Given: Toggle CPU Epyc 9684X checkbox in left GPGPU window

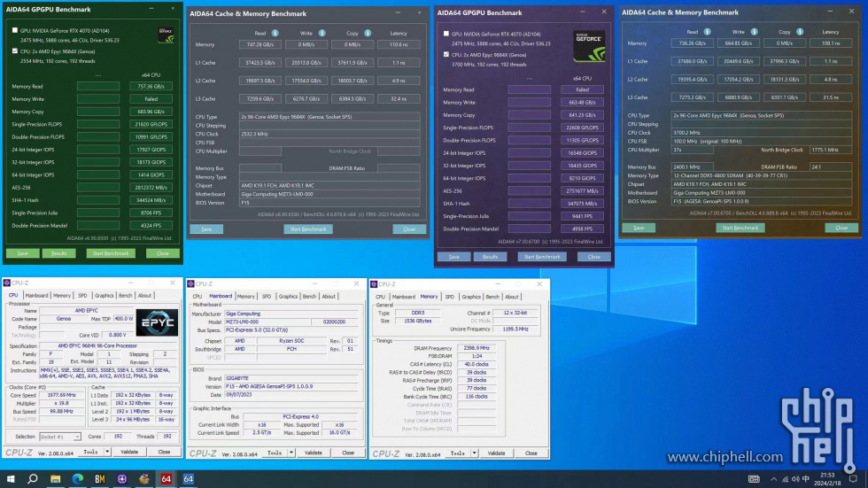Looking at the screenshot, I should (15, 50).
